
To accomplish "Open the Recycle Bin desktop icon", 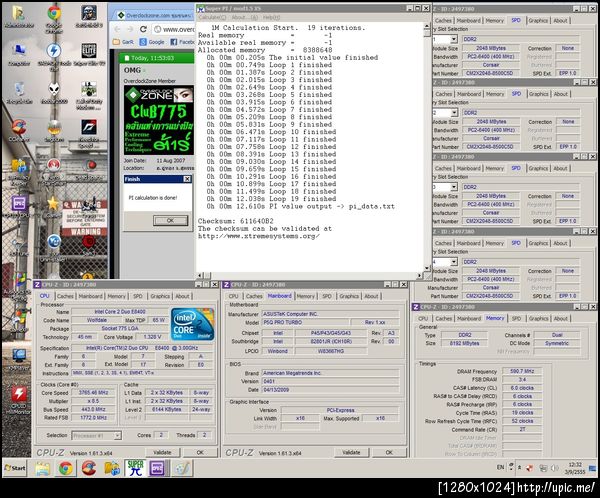I will pos(19,91).
